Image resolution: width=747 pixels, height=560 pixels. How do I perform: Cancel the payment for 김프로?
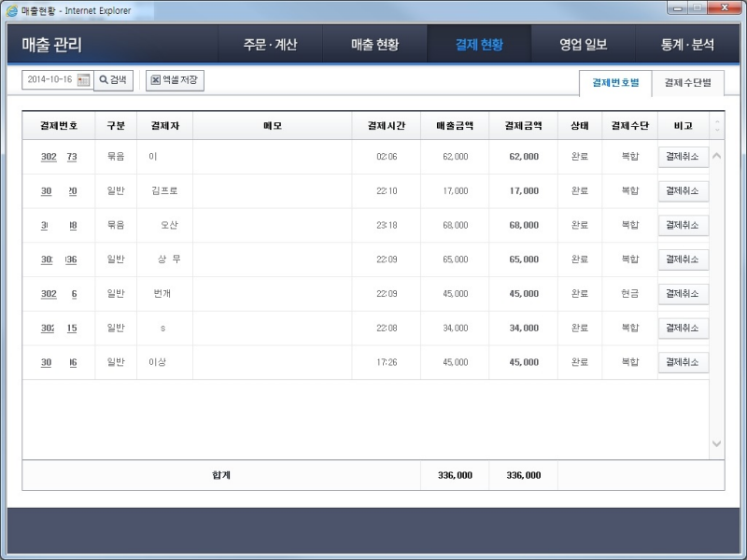pyautogui.click(x=682, y=190)
